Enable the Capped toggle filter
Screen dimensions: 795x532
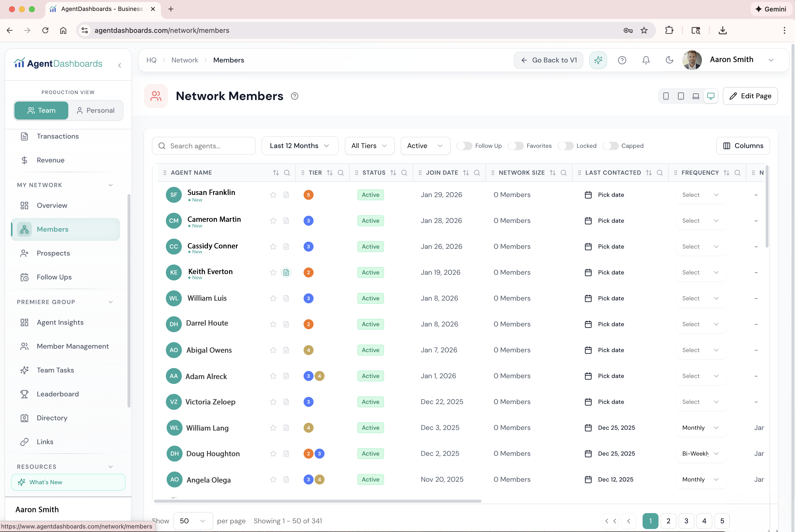pyautogui.click(x=611, y=146)
